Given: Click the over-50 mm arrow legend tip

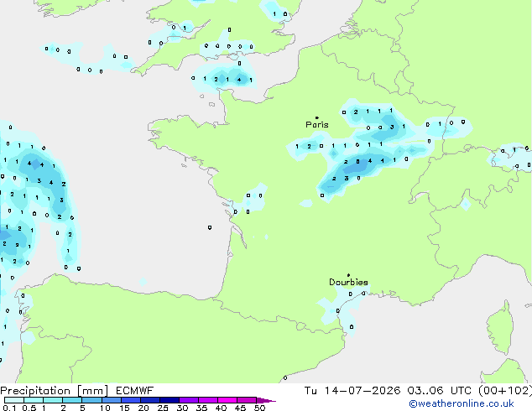Looking at the screenshot, I should [266, 400].
